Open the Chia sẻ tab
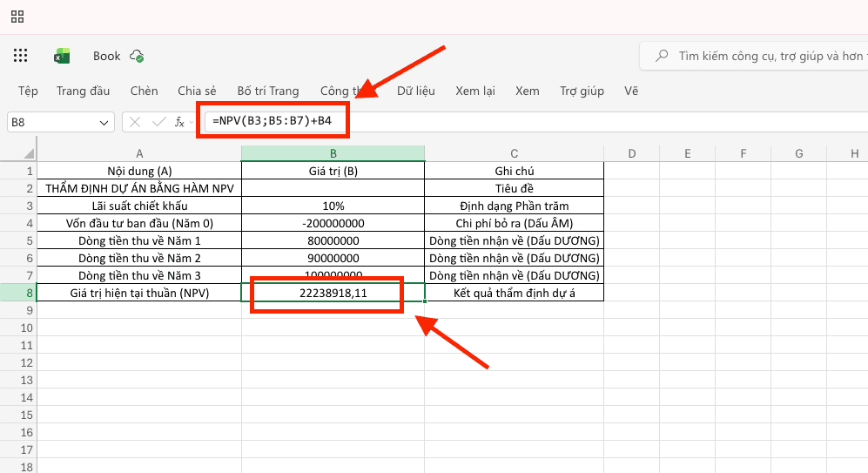The image size is (868, 473). (197, 91)
